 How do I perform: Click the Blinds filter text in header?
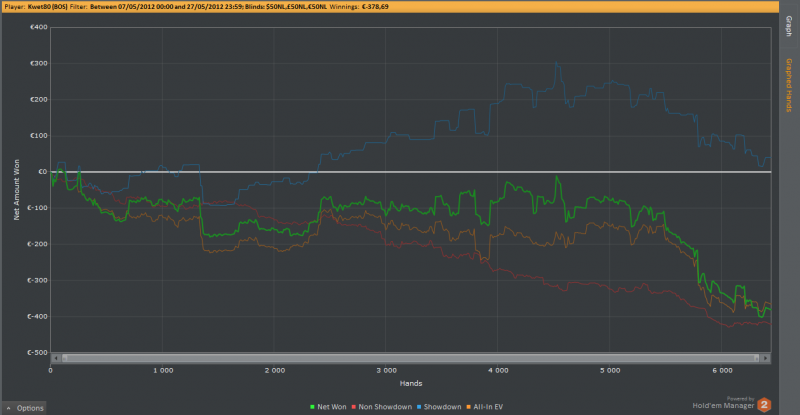tap(286, 7)
